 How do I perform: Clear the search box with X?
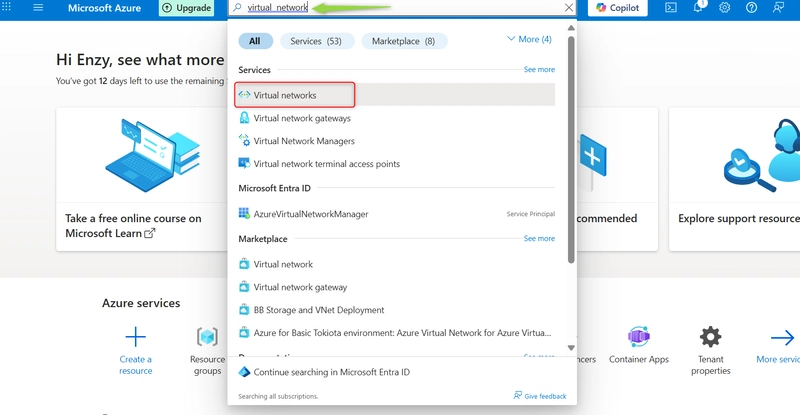pos(569,8)
